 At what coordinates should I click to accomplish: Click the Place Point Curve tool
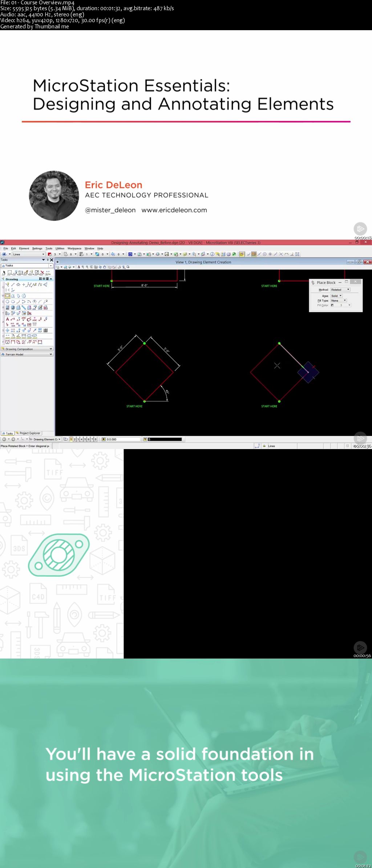(40, 284)
